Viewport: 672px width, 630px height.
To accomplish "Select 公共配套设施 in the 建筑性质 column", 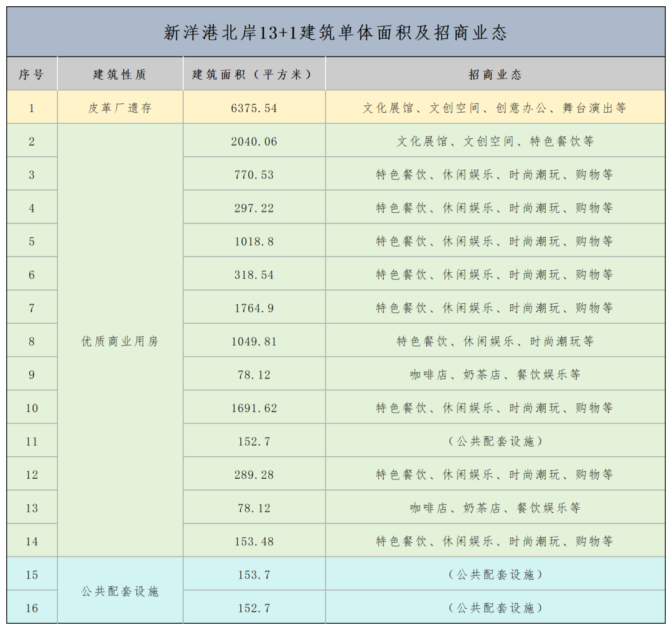I will pos(120,591).
